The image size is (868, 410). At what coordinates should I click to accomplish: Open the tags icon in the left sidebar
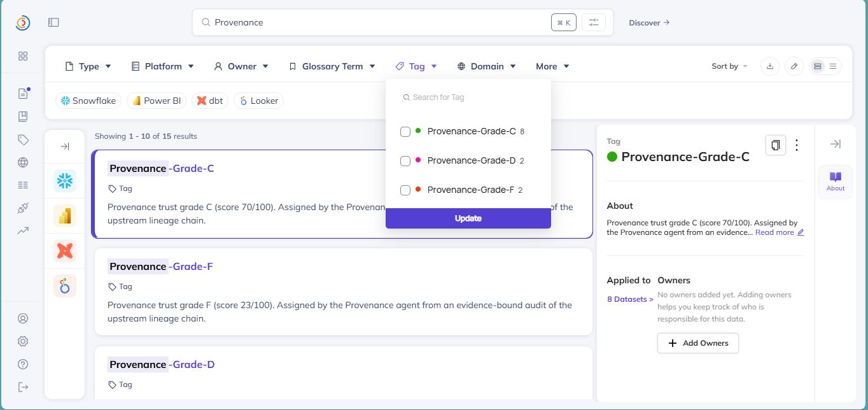23,139
